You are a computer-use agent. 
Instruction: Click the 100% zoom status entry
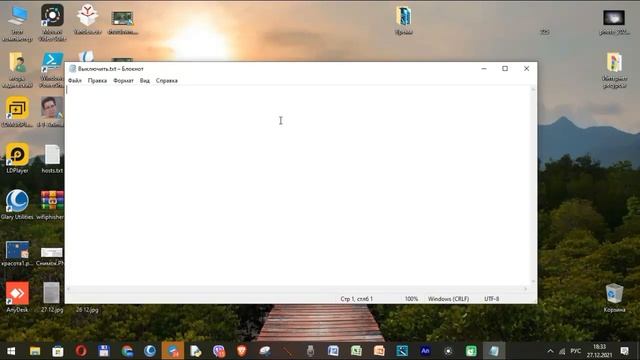click(411, 299)
